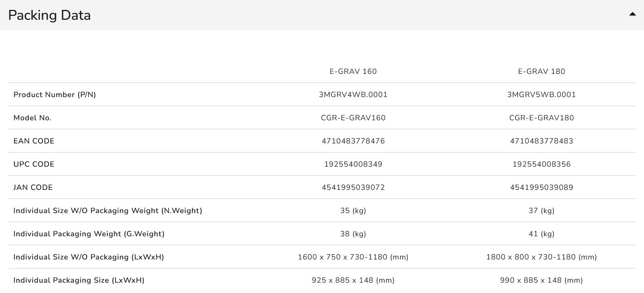Click product number 3MGRV4WB.0001
This screenshot has height=293, width=644.
pyautogui.click(x=353, y=95)
